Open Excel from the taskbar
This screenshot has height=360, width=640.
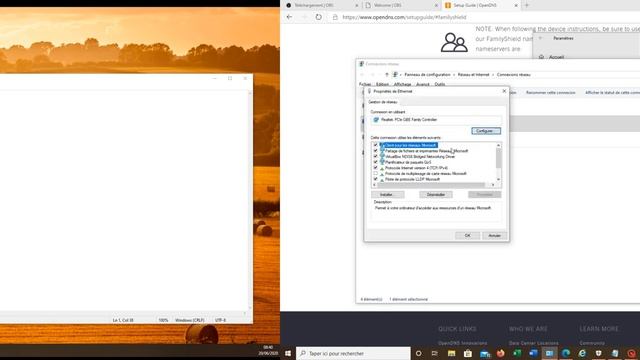click(517, 353)
